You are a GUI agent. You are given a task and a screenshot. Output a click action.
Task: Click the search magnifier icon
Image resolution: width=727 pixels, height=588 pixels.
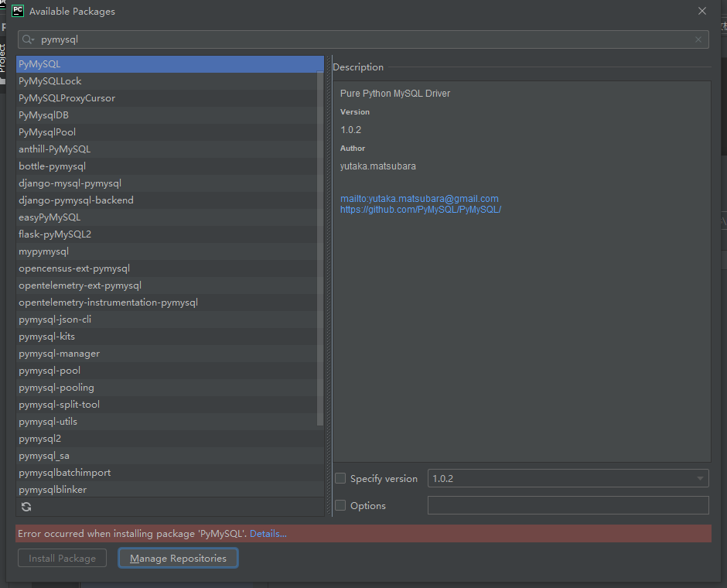(x=28, y=39)
